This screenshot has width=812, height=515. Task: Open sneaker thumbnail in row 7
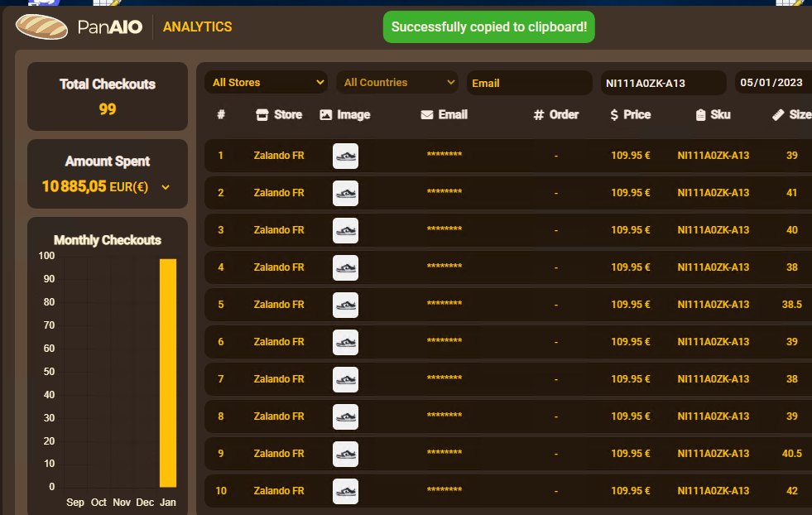coord(345,380)
